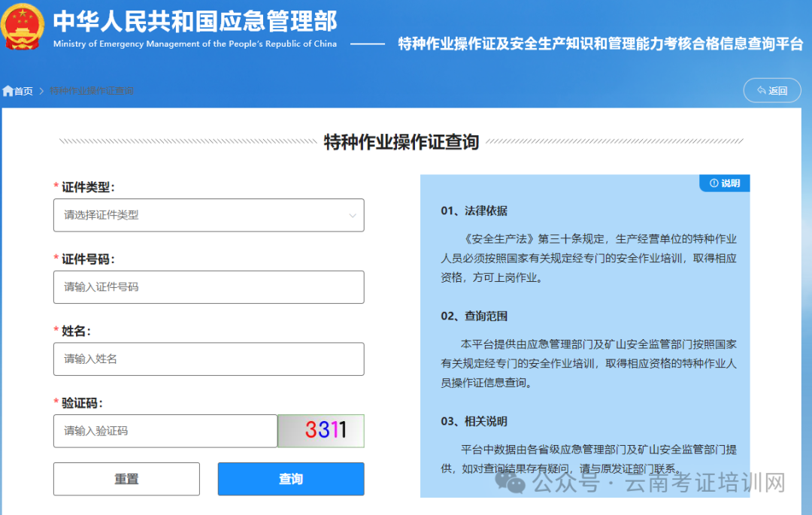Click the 特种作业操作证查询 form heading
The image size is (812, 515).
tap(401, 142)
